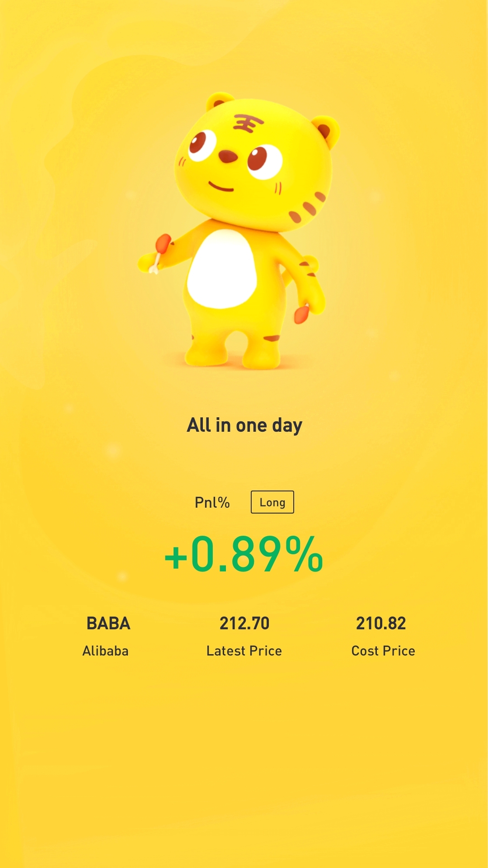Open the BABA ticker symbol
This screenshot has width=488, height=868.
pos(108,623)
